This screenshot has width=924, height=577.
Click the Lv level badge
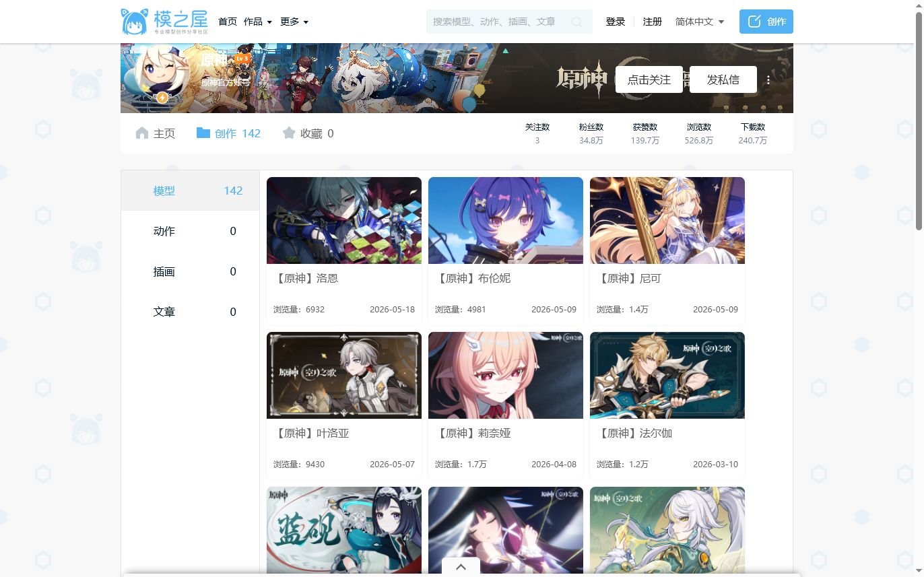tap(242, 59)
